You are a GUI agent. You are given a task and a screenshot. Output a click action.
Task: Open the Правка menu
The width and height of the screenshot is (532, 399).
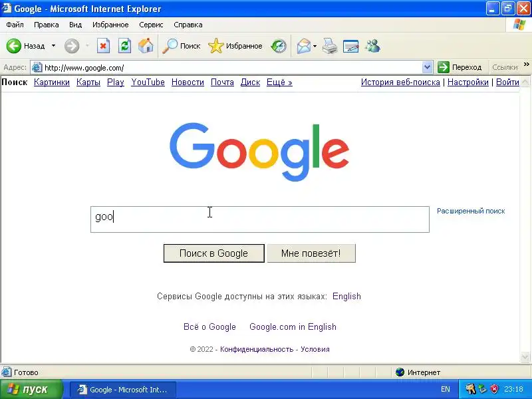[46, 25]
